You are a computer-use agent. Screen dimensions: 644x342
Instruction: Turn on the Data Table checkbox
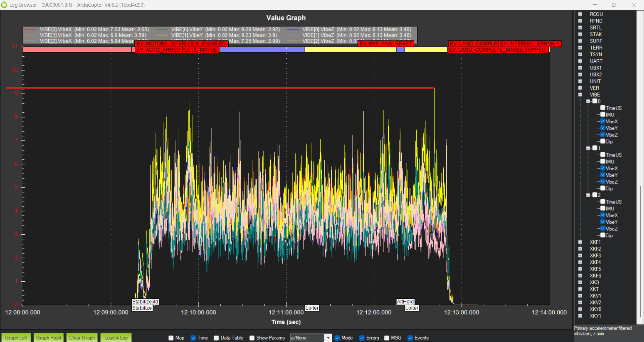tap(217, 338)
